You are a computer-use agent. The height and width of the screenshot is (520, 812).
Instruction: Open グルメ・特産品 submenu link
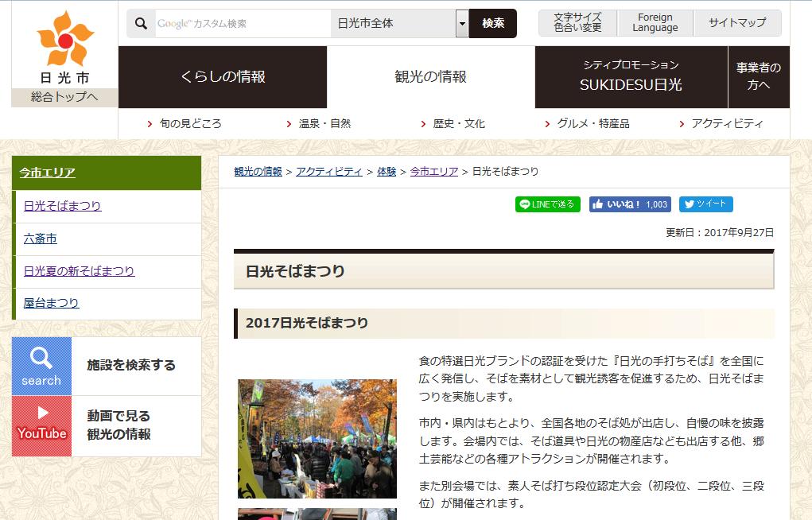click(x=593, y=124)
